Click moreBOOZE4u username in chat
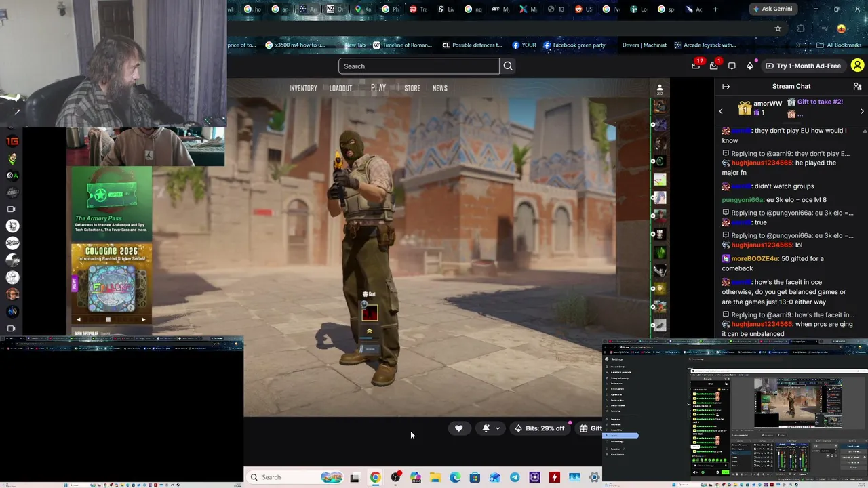 [x=755, y=258]
